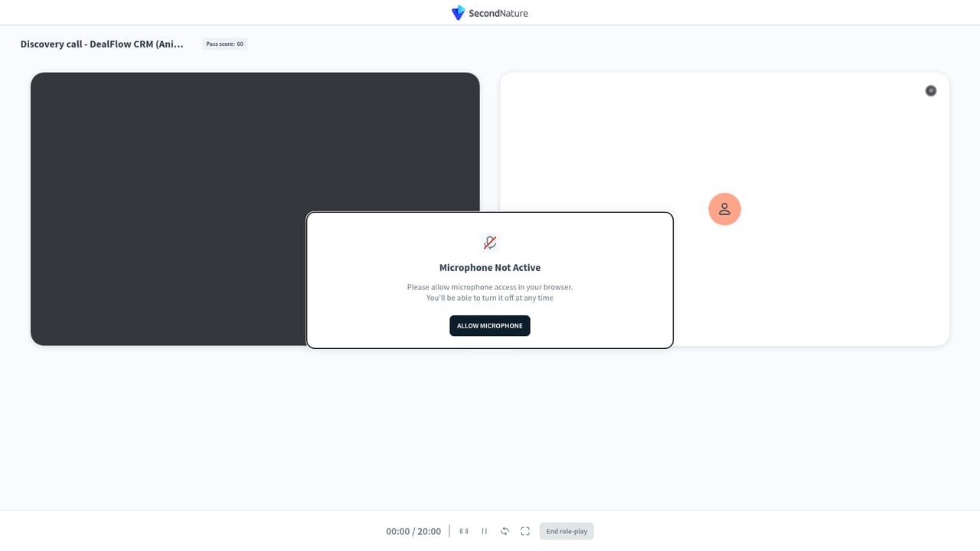Click the 00:00 / 20:00 timer

(x=413, y=531)
